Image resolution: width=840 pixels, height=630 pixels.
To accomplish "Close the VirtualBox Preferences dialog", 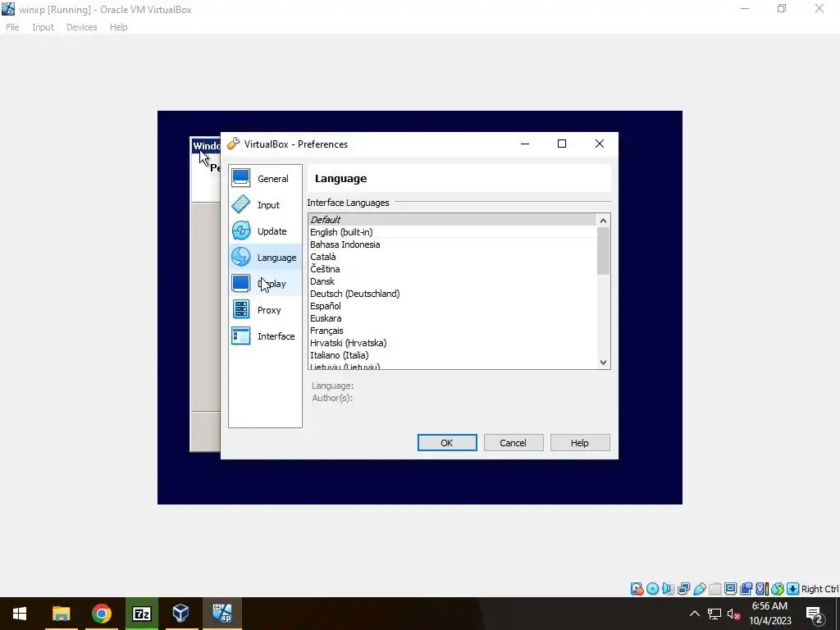I will tap(600, 144).
